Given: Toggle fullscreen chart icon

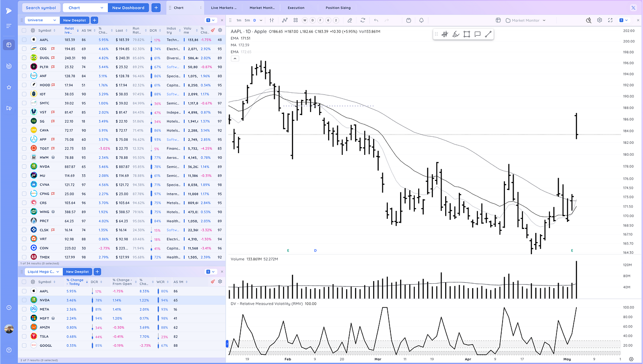Looking at the screenshot, I should tap(611, 20).
